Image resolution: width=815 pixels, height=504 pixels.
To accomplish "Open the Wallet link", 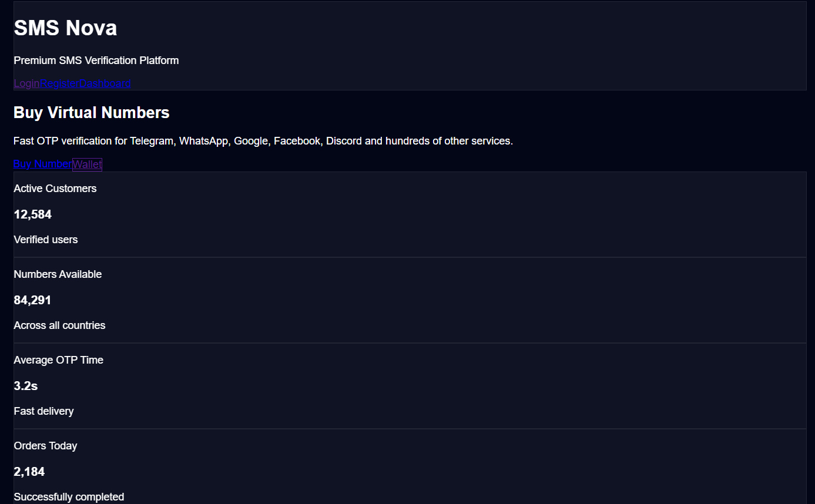I will [x=87, y=164].
